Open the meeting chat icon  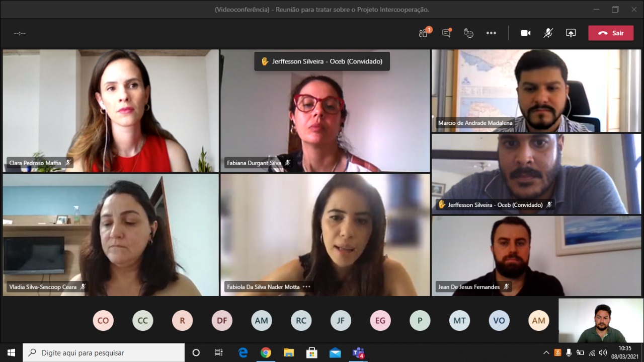[x=446, y=33]
